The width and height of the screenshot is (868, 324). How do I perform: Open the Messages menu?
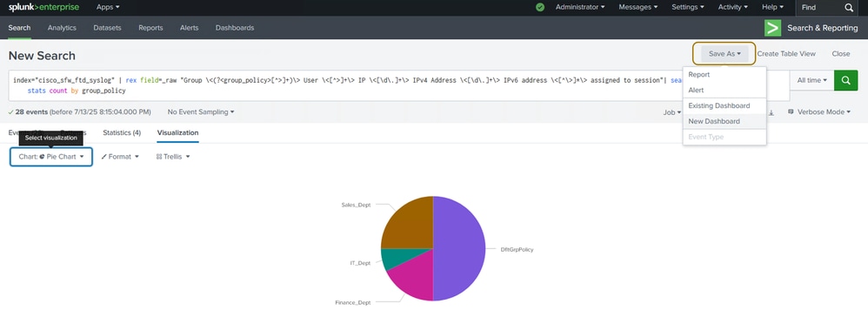[x=638, y=7]
